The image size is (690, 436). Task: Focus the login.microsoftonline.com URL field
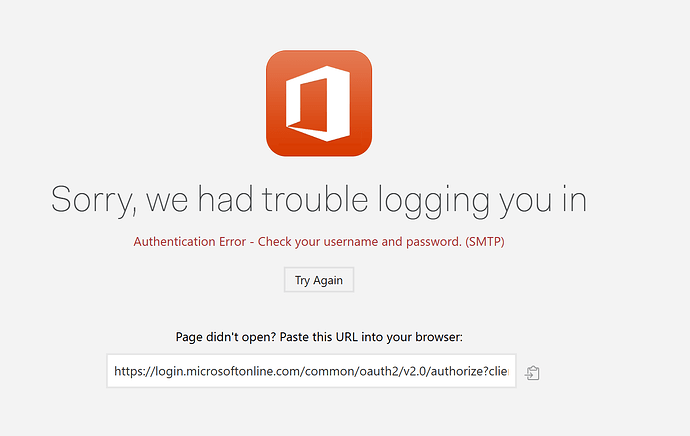311,372
